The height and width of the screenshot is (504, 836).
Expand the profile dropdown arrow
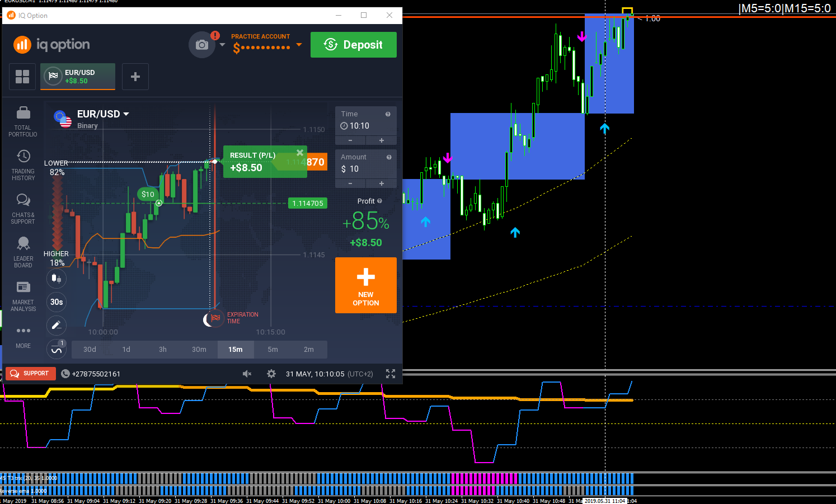pos(222,45)
